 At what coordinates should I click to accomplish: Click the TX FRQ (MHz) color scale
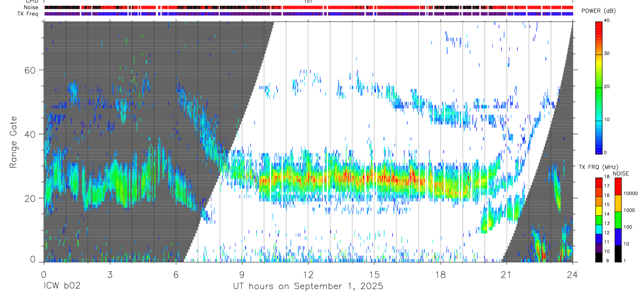pos(598,220)
